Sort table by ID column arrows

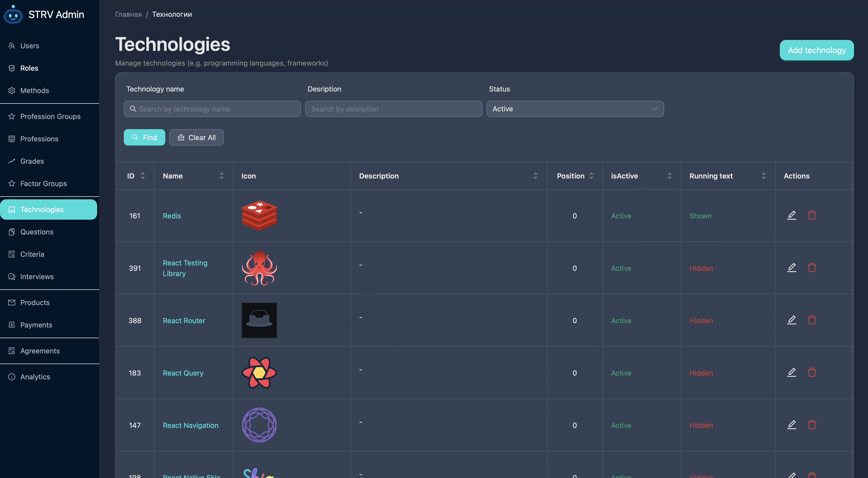(143, 176)
